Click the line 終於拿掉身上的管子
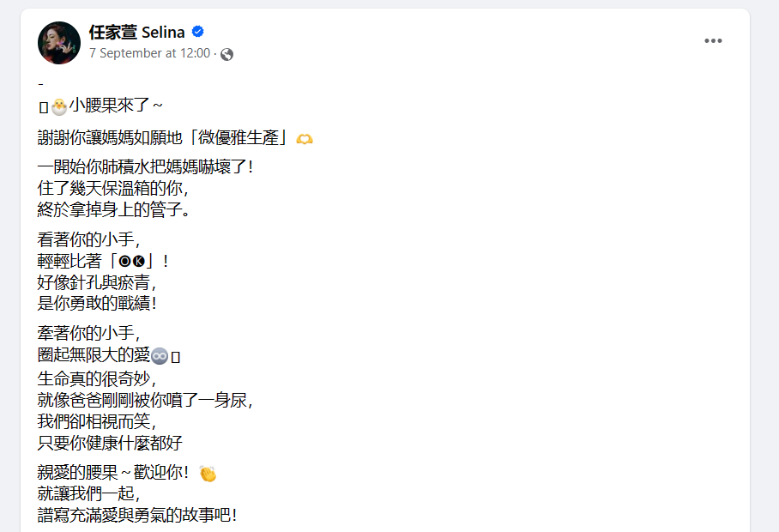Screen dimensions: 779x532 (x=113, y=209)
